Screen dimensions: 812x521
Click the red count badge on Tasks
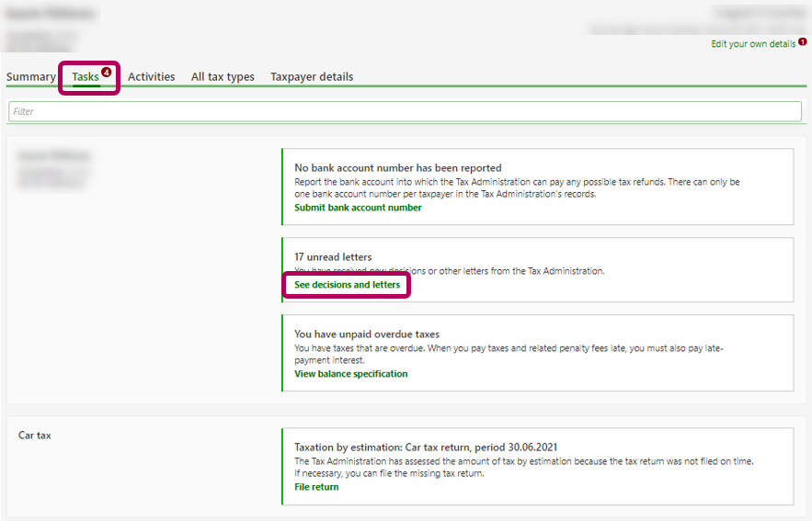pos(106,72)
